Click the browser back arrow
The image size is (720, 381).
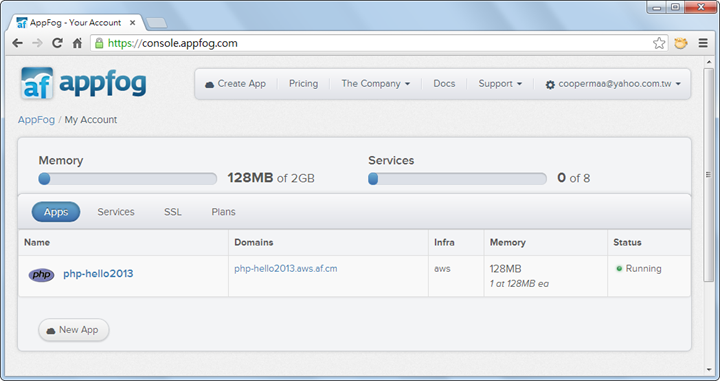pyautogui.click(x=17, y=43)
